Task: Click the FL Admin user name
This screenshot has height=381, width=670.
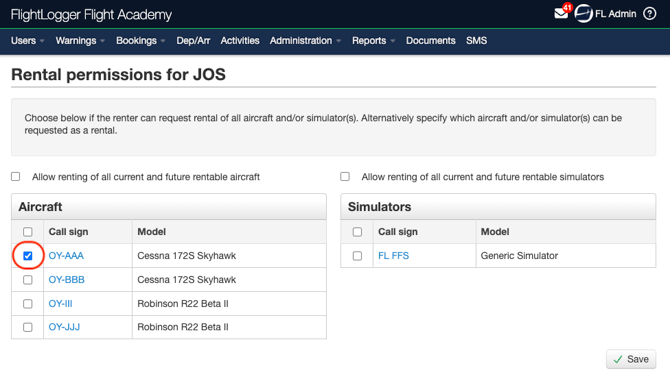Action: click(x=615, y=14)
